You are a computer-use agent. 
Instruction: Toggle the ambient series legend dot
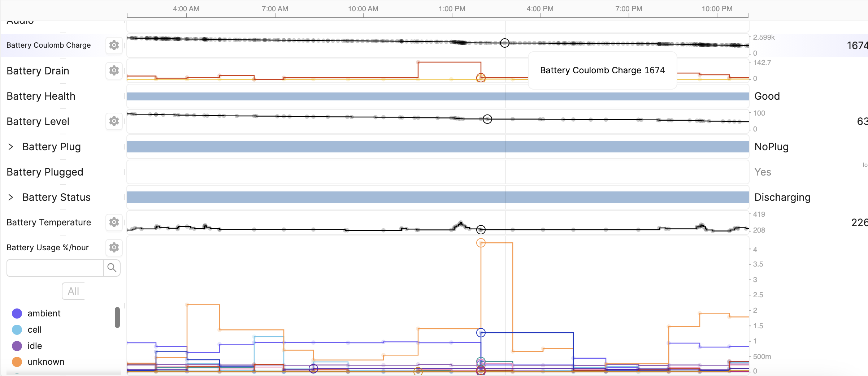tap(17, 314)
